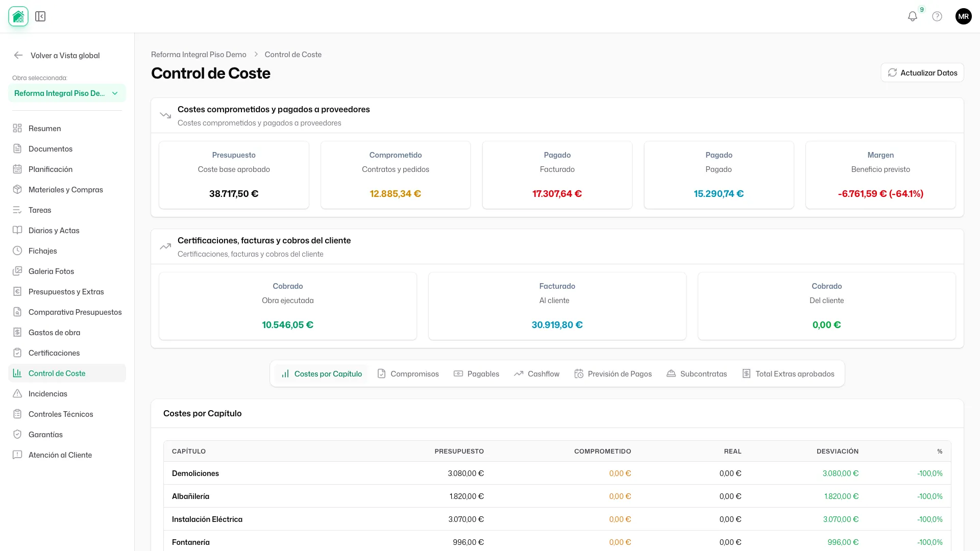This screenshot has height=551, width=980.
Task: Switch to the Pagables tab
Action: pos(476,374)
